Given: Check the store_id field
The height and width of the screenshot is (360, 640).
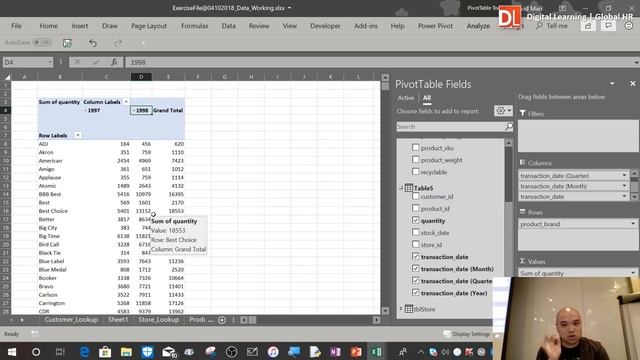Looking at the screenshot, I should pyautogui.click(x=416, y=244).
